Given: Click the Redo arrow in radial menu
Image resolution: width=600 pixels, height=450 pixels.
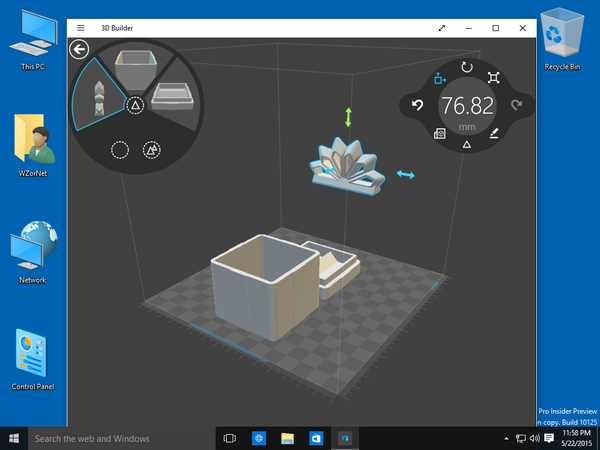Looking at the screenshot, I should 517,104.
